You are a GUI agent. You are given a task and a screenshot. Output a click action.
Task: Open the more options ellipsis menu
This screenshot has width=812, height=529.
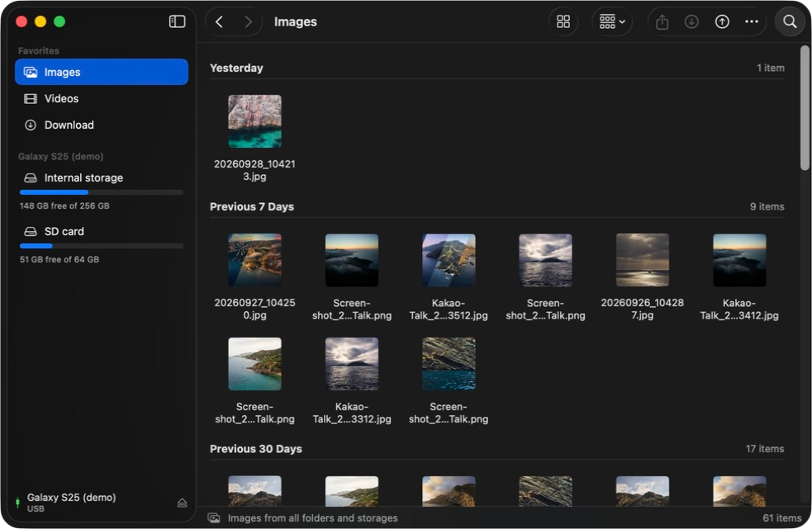click(x=752, y=21)
